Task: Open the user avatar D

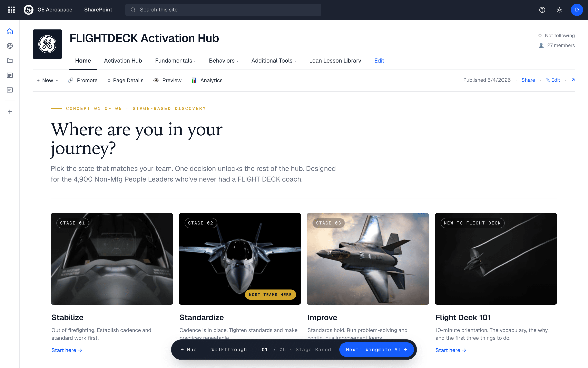Action: point(577,10)
